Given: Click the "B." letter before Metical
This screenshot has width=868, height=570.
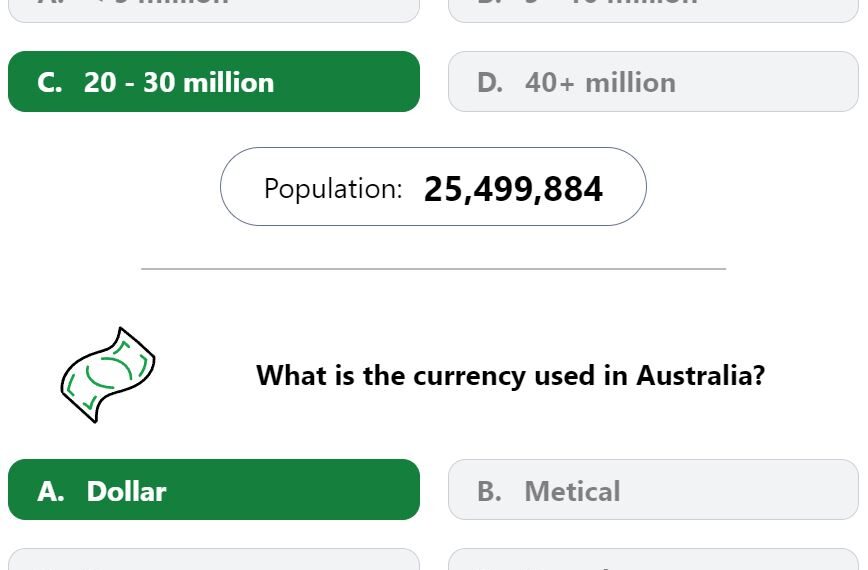Looking at the screenshot, I should (x=490, y=491).
